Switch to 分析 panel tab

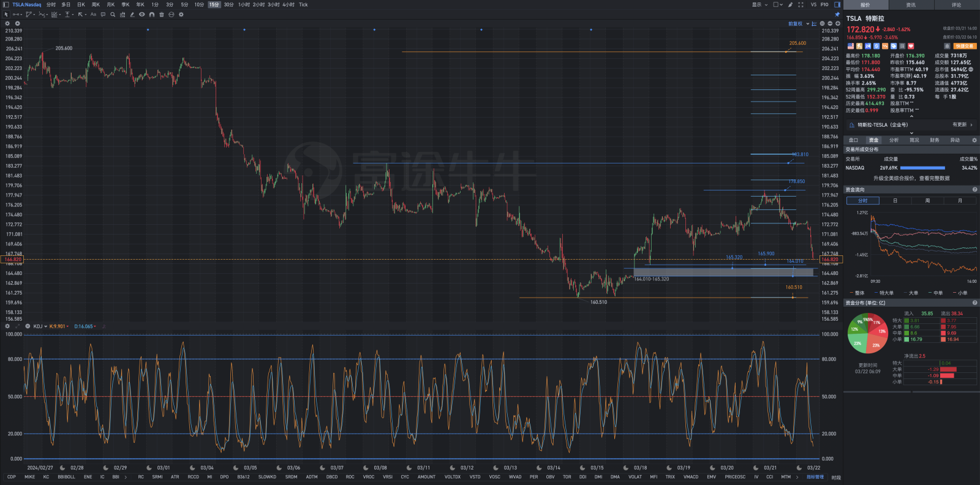point(894,140)
